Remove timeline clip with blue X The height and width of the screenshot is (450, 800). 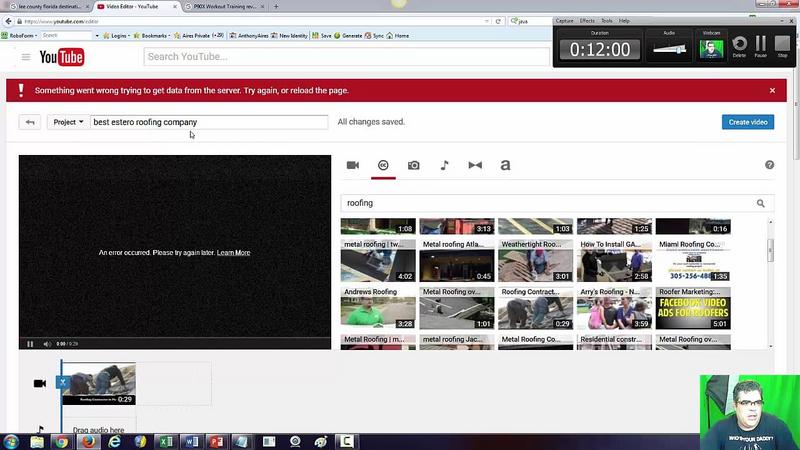[x=63, y=382]
